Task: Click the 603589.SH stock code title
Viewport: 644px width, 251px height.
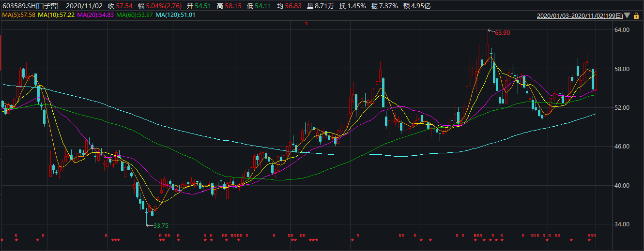Action: click(30, 6)
